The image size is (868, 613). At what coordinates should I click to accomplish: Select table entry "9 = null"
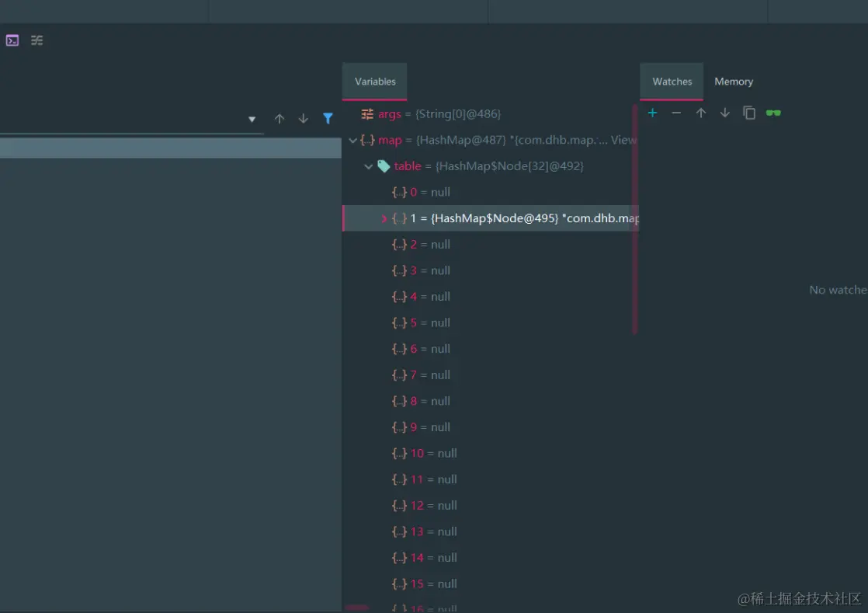coord(490,427)
